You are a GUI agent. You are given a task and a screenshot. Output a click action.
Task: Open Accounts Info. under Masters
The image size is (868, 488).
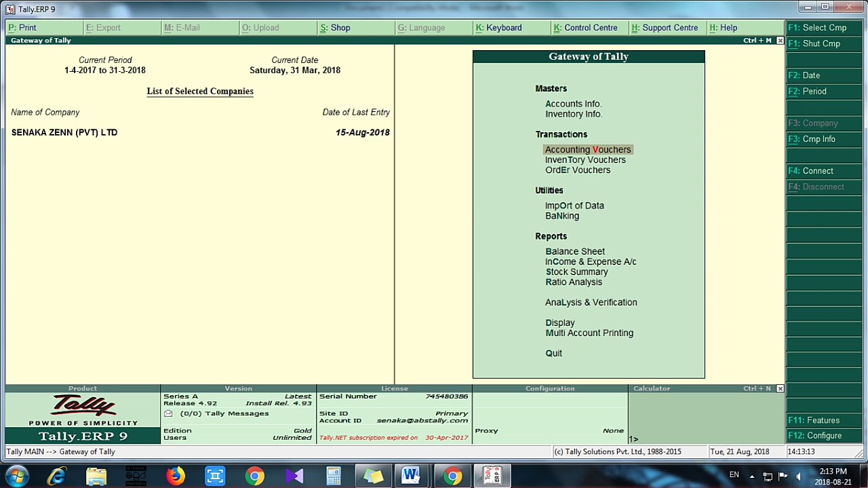click(x=573, y=104)
